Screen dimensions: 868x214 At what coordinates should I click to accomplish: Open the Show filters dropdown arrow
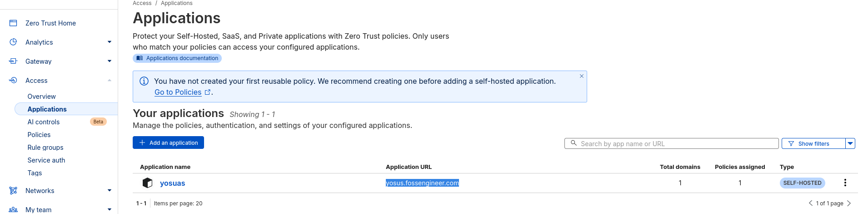pos(850,143)
